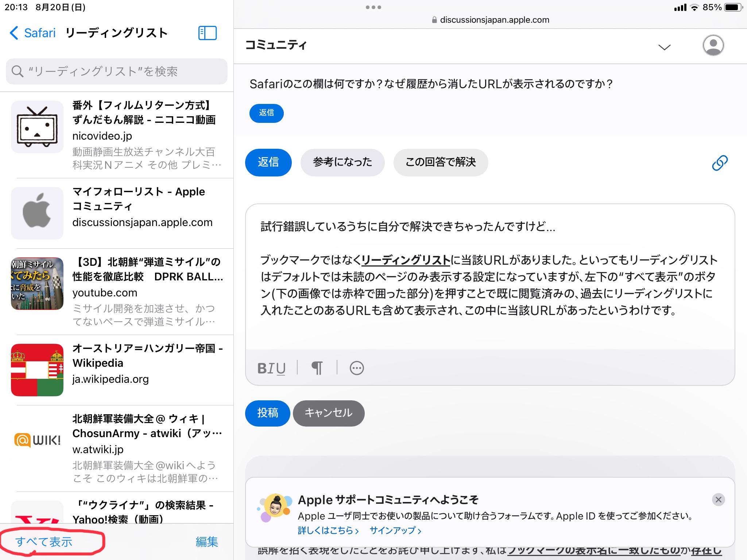Screen dimensions: 747x560
Task: Tap the すべて表示 show all button
Action: click(x=44, y=542)
